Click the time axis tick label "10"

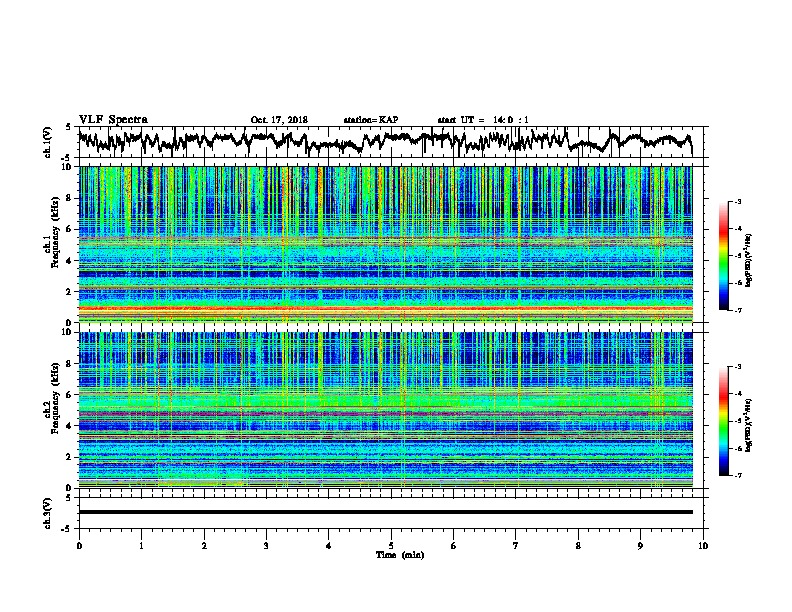coord(703,546)
